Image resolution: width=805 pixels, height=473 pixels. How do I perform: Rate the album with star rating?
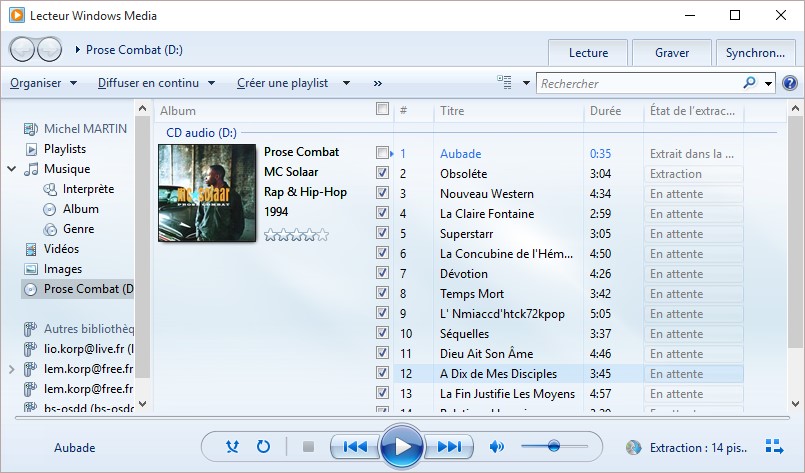point(296,235)
